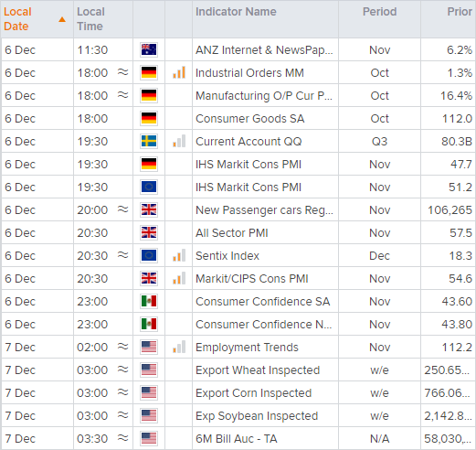
Task: Click the Sweden flag on Current Account QQ row
Action: click(149, 141)
